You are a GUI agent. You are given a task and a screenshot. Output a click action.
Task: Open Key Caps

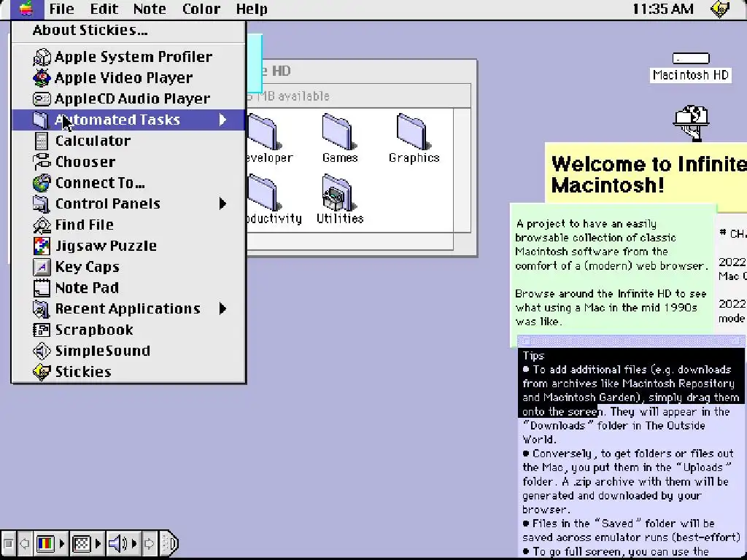128,266
